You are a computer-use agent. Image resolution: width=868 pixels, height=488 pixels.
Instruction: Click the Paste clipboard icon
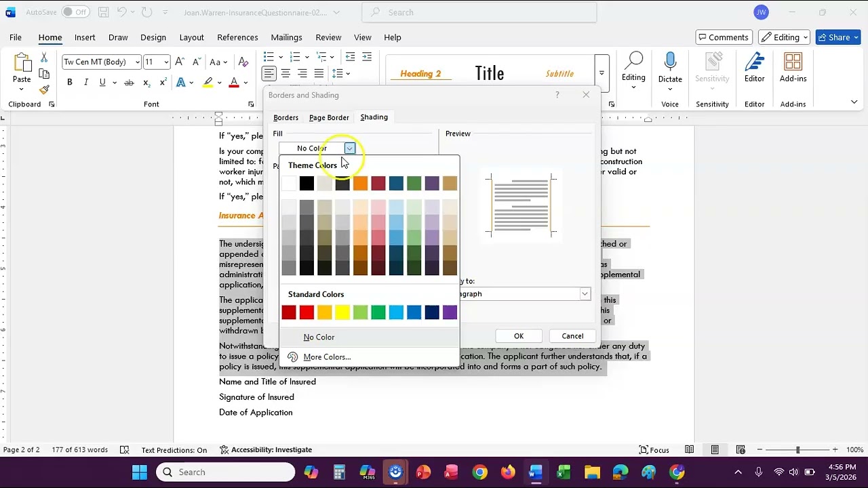tap(22, 63)
